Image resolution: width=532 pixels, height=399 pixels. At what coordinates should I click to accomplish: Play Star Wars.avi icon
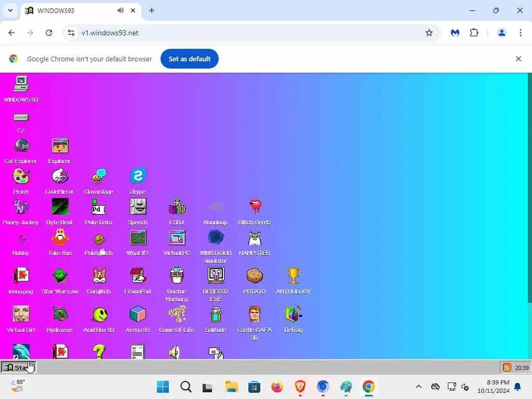click(x=60, y=275)
